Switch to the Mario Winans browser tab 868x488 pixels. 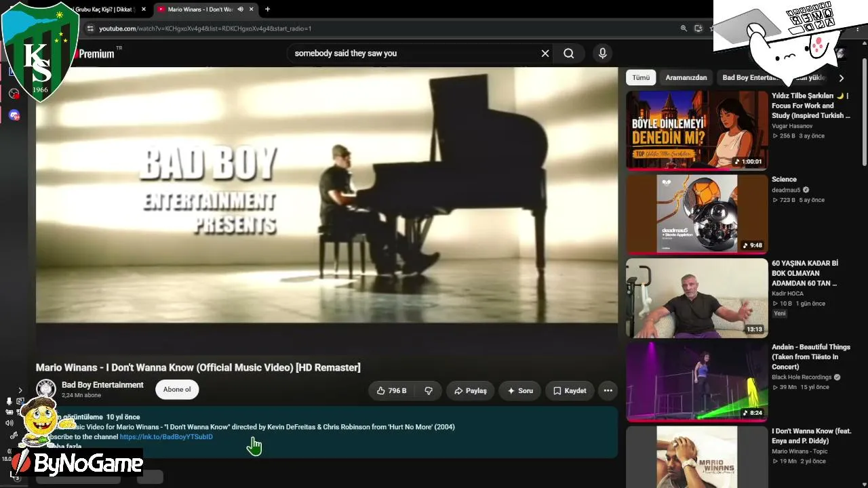point(206,9)
